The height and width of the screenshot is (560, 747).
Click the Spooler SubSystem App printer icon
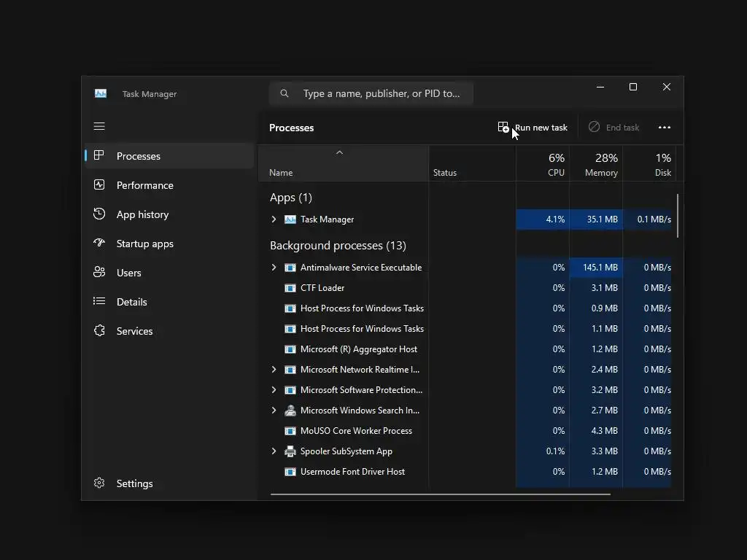tap(290, 451)
